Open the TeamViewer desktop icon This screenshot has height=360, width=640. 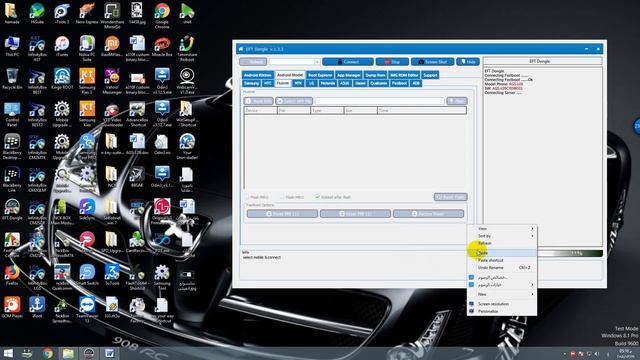tap(87, 309)
